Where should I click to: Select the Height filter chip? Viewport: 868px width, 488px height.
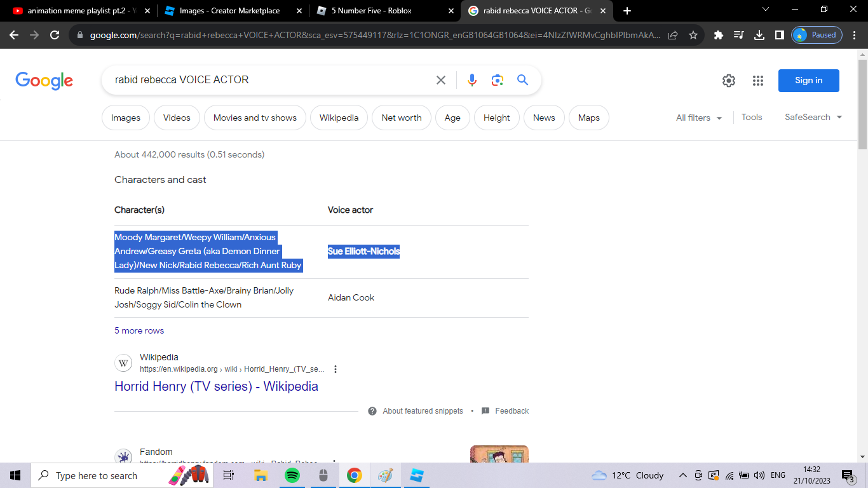coord(497,118)
